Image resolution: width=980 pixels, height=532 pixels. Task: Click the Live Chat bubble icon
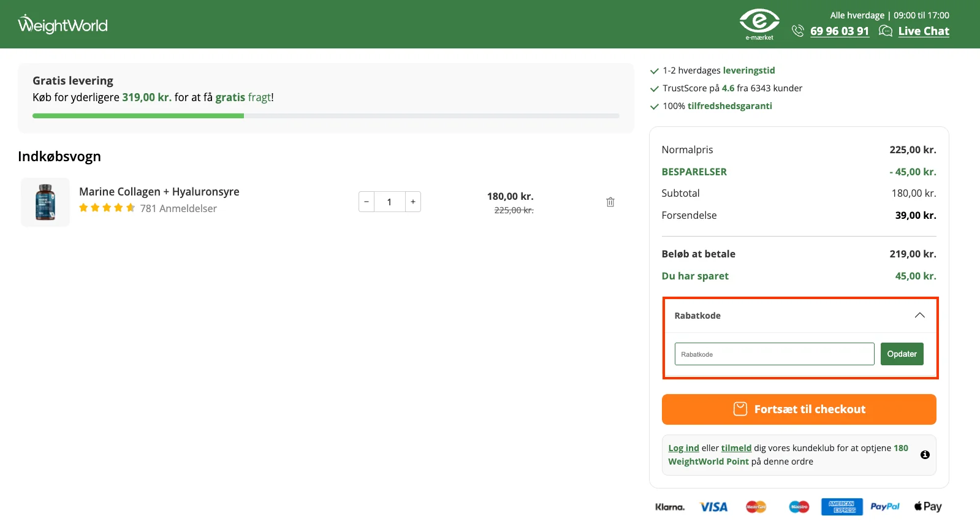pos(885,31)
